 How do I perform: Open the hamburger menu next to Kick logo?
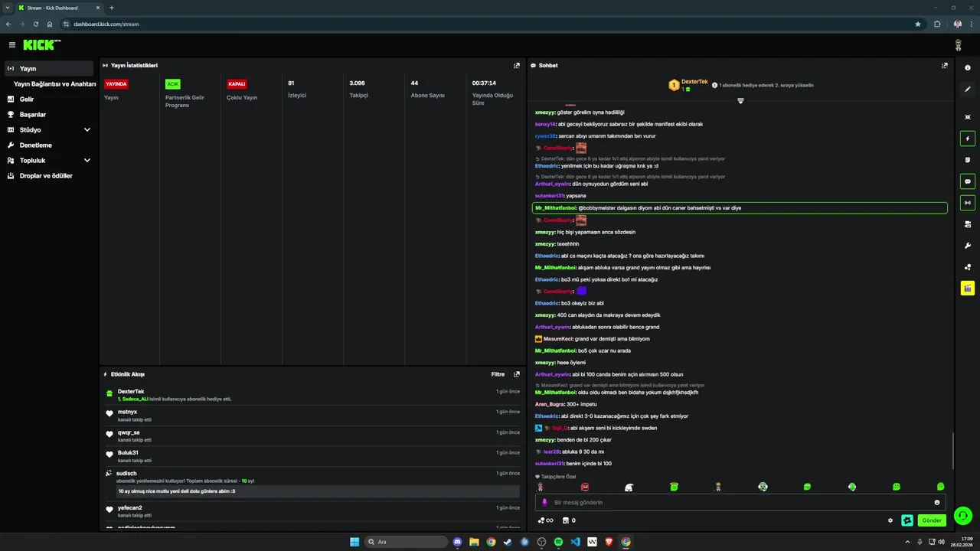[11, 45]
